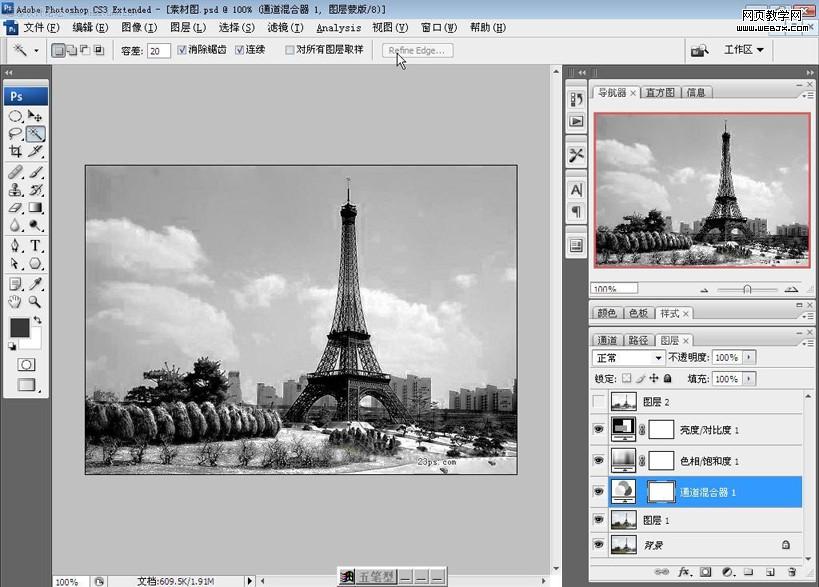Select the Elliptical Marquee tool
The width and height of the screenshot is (819, 587).
pyautogui.click(x=16, y=116)
